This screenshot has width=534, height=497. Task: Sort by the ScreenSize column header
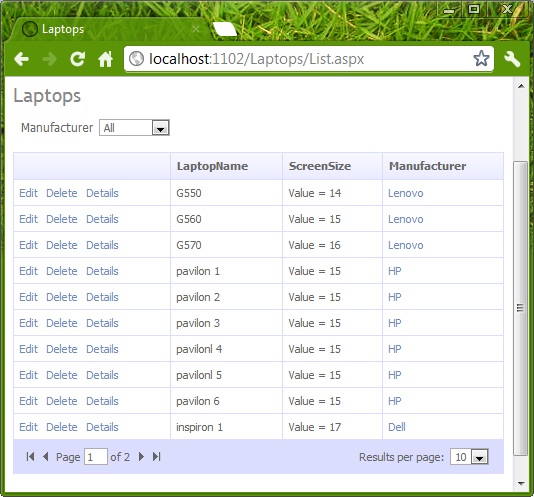tap(320, 166)
